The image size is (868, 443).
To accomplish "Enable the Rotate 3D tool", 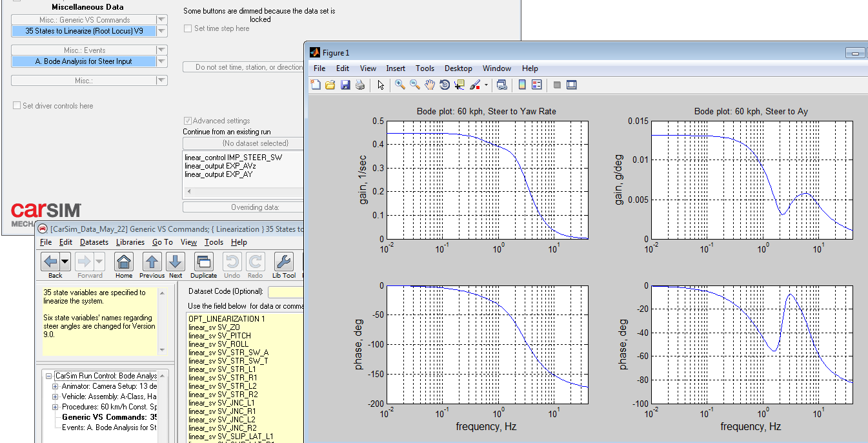I will point(445,85).
